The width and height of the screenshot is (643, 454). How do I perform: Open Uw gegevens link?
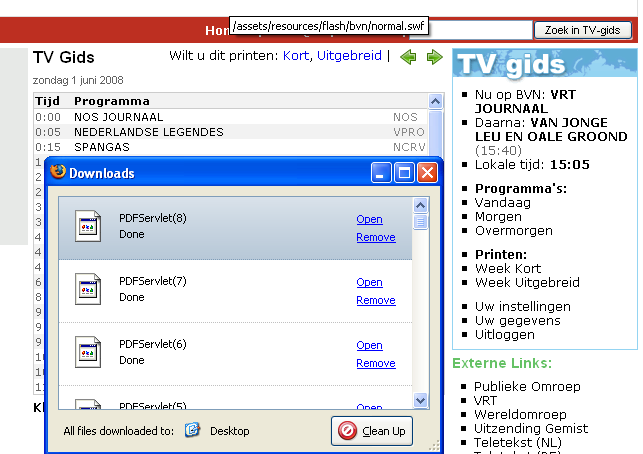click(518, 321)
